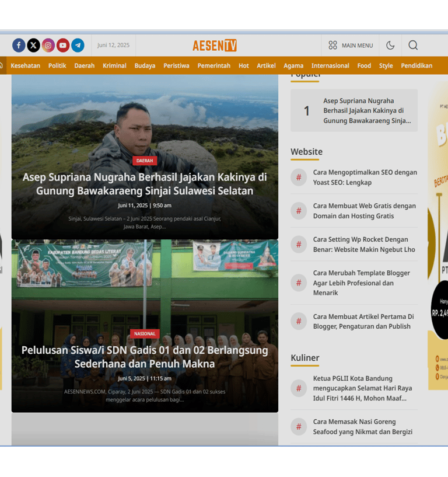Open Pemerintah category
The image size is (448, 477).
point(214,66)
